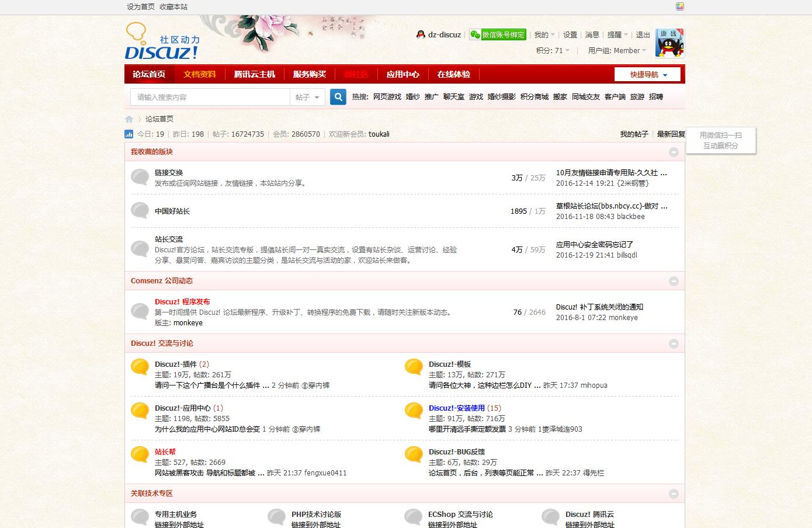Collapse the Comsenz 公司动态 section

674,281
